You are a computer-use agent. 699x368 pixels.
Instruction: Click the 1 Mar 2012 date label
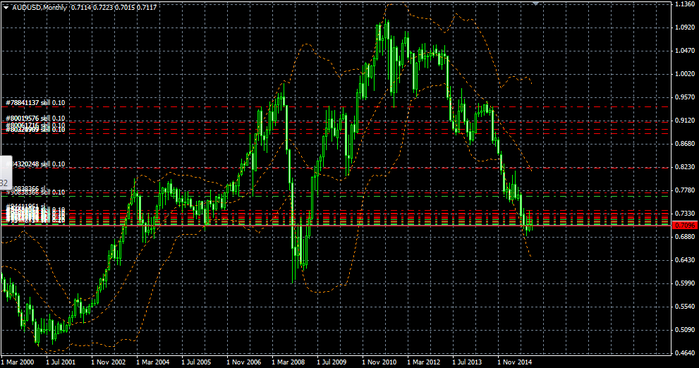coord(424,362)
